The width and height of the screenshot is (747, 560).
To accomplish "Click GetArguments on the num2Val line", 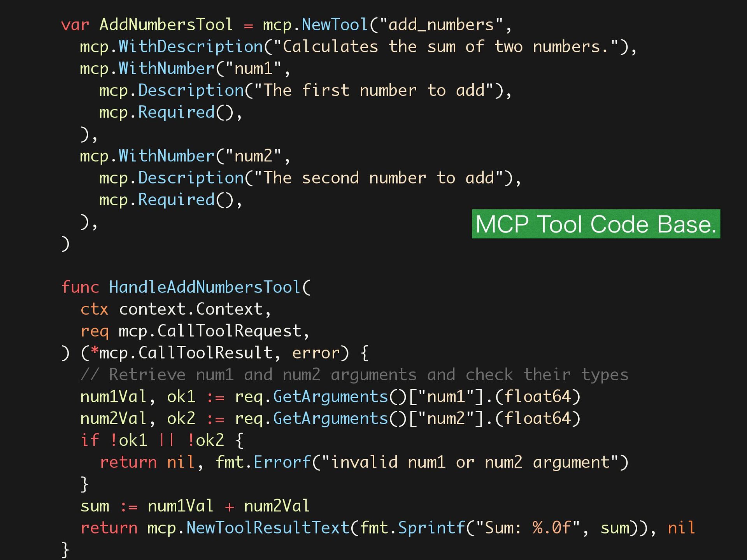I will [330, 419].
